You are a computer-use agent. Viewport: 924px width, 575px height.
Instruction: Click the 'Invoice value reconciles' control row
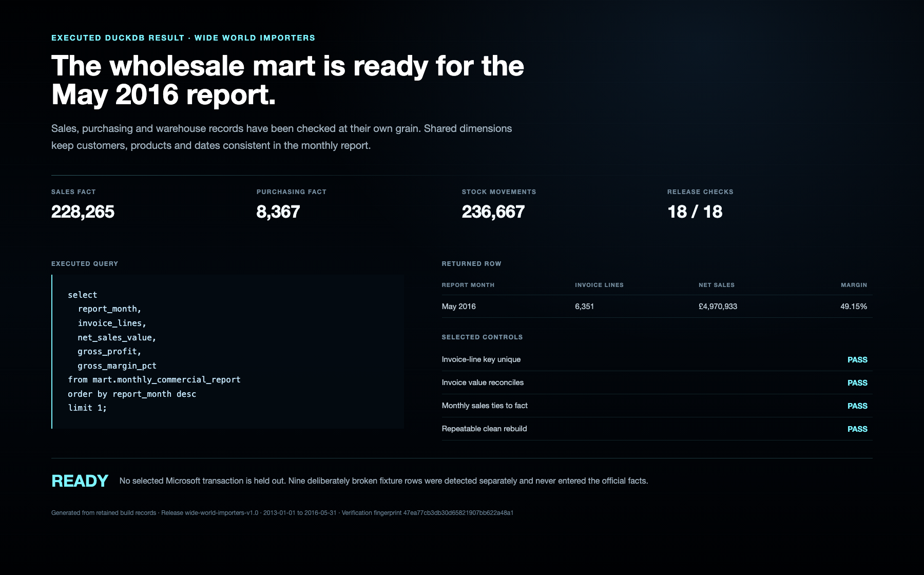click(657, 382)
